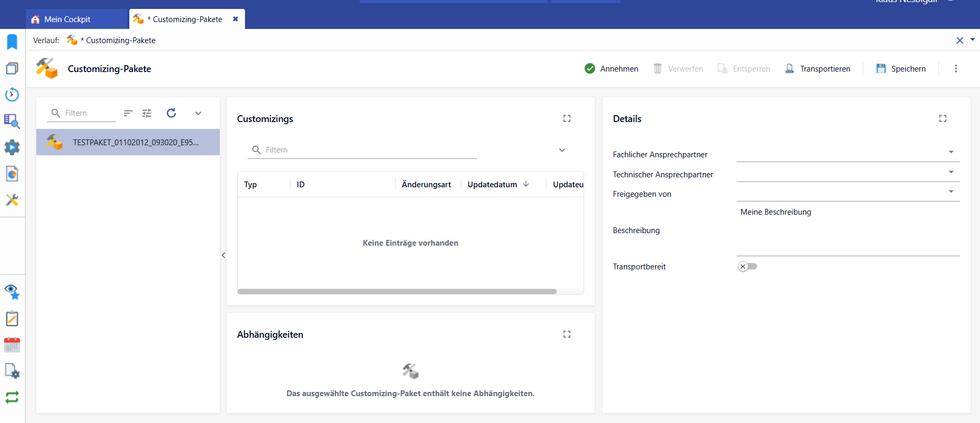Image resolution: width=980 pixels, height=423 pixels.
Task: Close the Customizing-Pakete tab
Action: (x=236, y=19)
